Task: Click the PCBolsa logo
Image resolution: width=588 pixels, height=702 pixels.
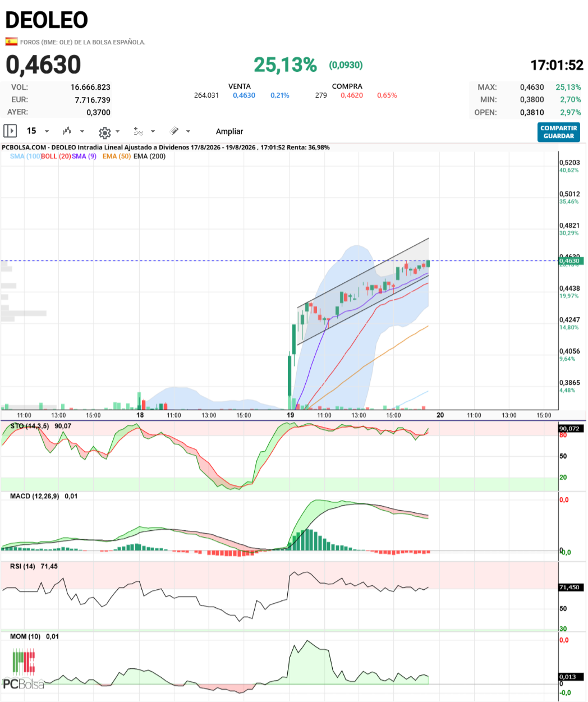Action: (x=24, y=669)
